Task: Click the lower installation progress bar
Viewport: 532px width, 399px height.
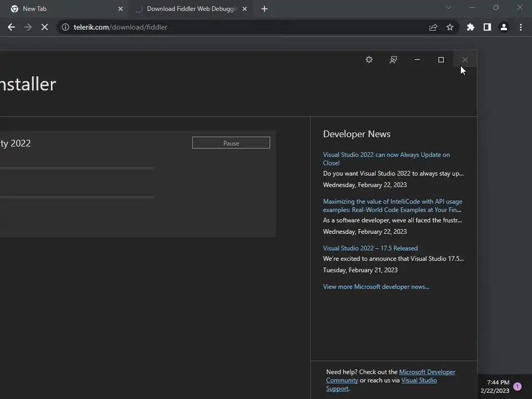Action: 77,197
